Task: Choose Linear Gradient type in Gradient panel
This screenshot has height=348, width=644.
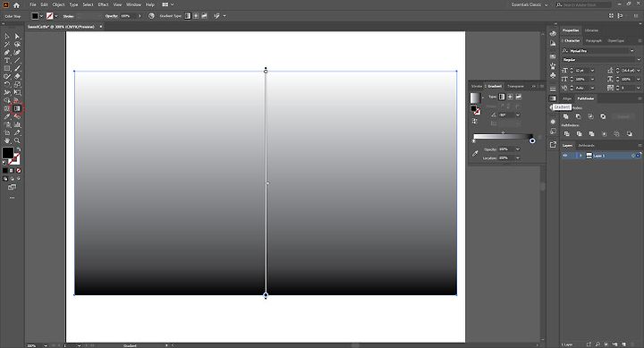Action: (502, 97)
